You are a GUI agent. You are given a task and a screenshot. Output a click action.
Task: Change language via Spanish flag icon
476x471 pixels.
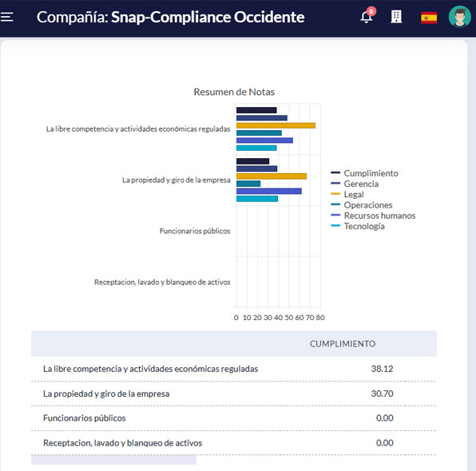click(x=429, y=18)
